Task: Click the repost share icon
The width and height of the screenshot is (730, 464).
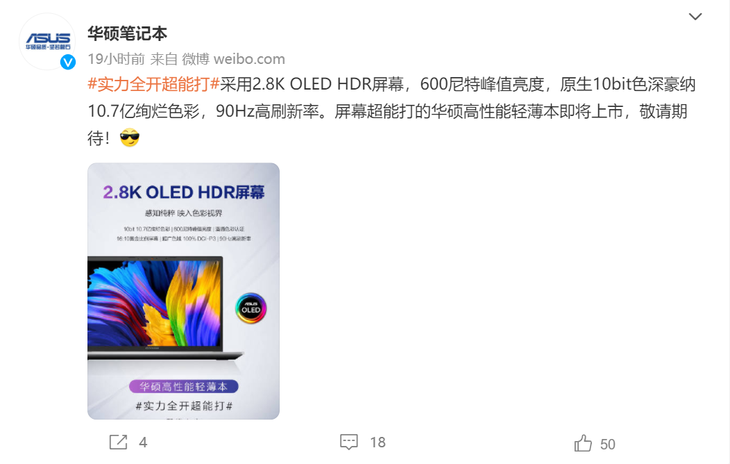Action: [118, 442]
